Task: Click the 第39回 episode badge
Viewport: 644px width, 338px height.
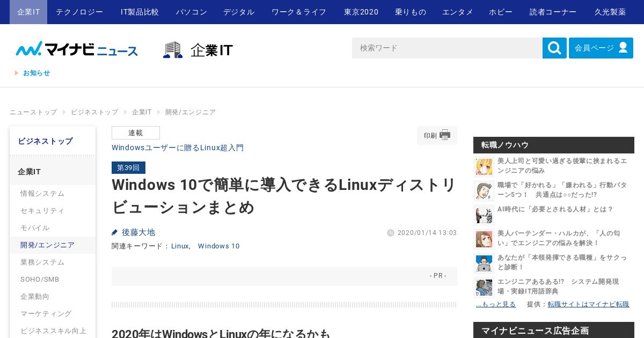Action: coord(128,167)
